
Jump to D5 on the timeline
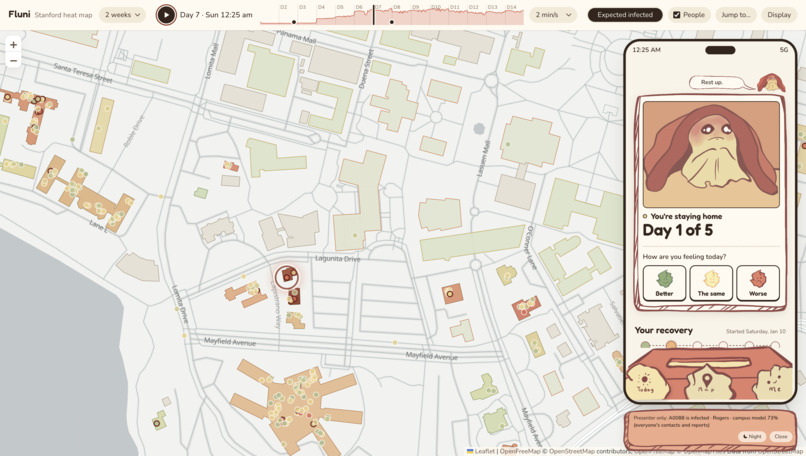(x=340, y=7)
